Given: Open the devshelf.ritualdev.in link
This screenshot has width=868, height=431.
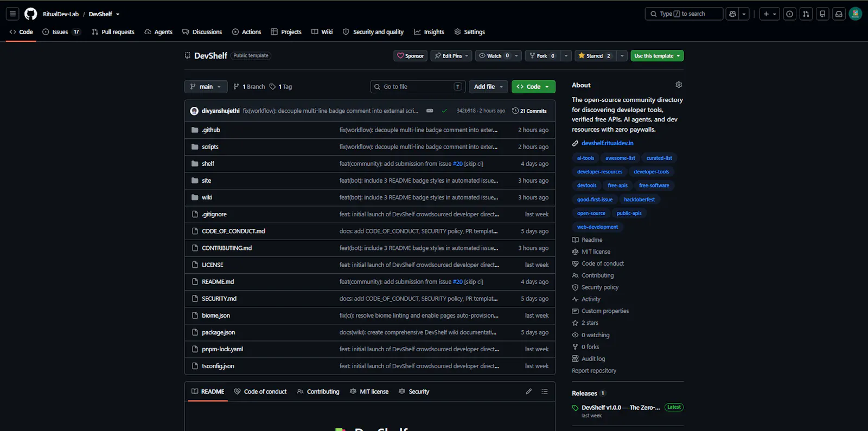Looking at the screenshot, I should pyautogui.click(x=607, y=143).
